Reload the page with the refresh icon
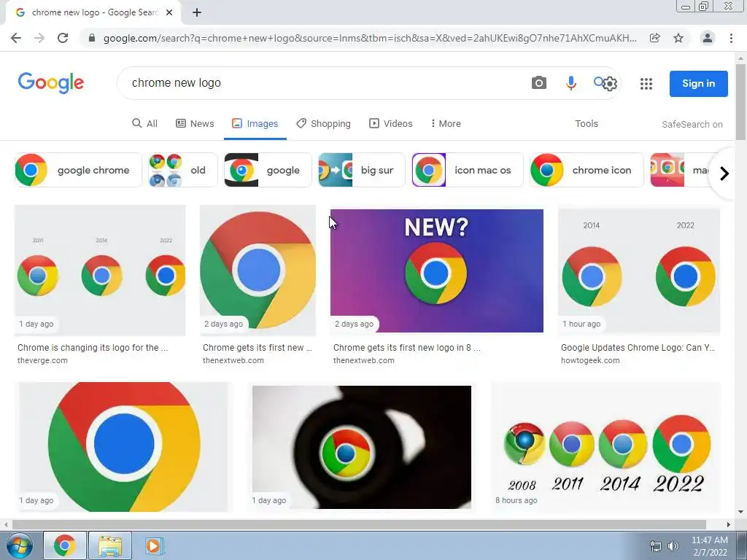747x560 pixels. tap(63, 38)
